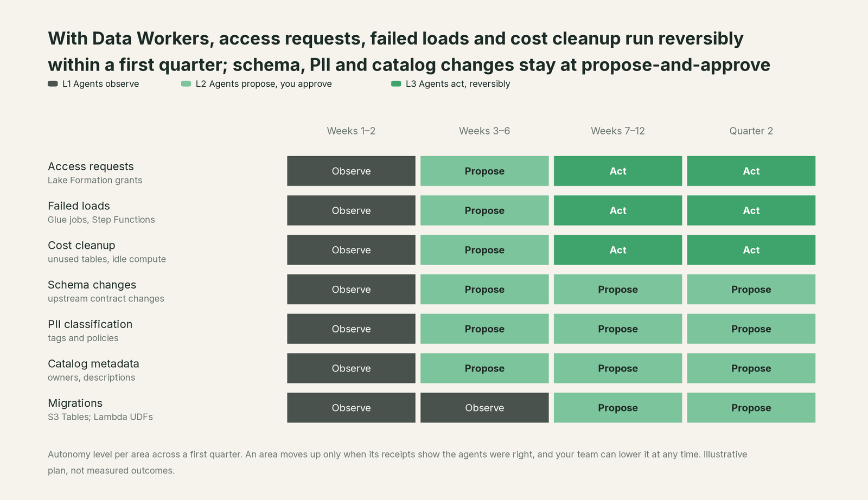Click the 'Access requests' row label
Viewport: 868px width, 500px height.
click(x=91, y=166)
